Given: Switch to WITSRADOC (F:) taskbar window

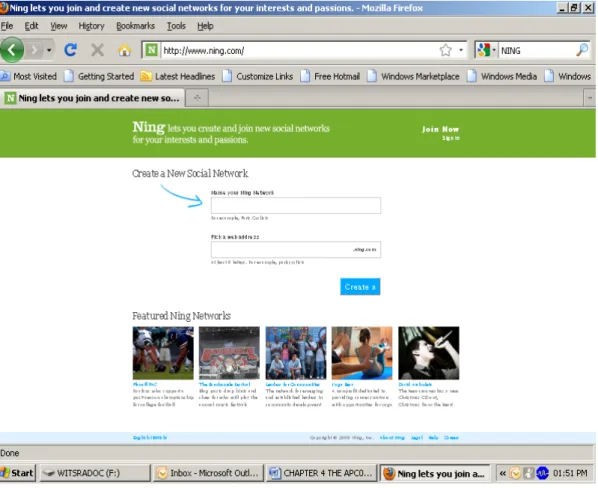Looking at the screenshot, I should [95, 473].
